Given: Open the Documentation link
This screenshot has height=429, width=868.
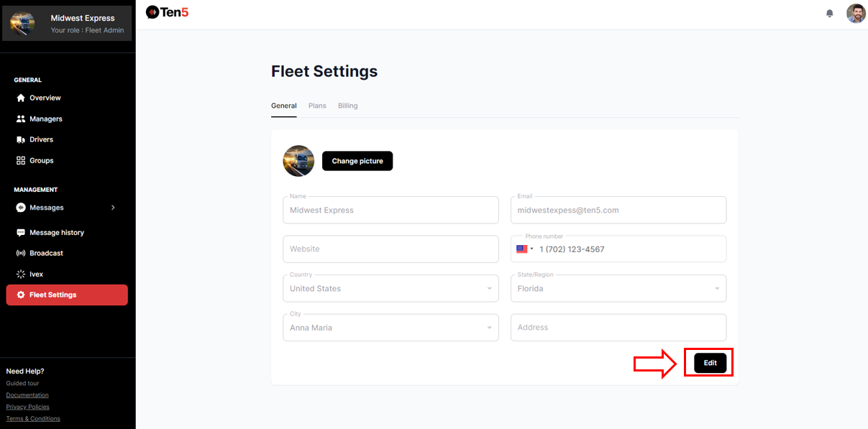Looking at the screenshot, I should (x=27, y=395).
